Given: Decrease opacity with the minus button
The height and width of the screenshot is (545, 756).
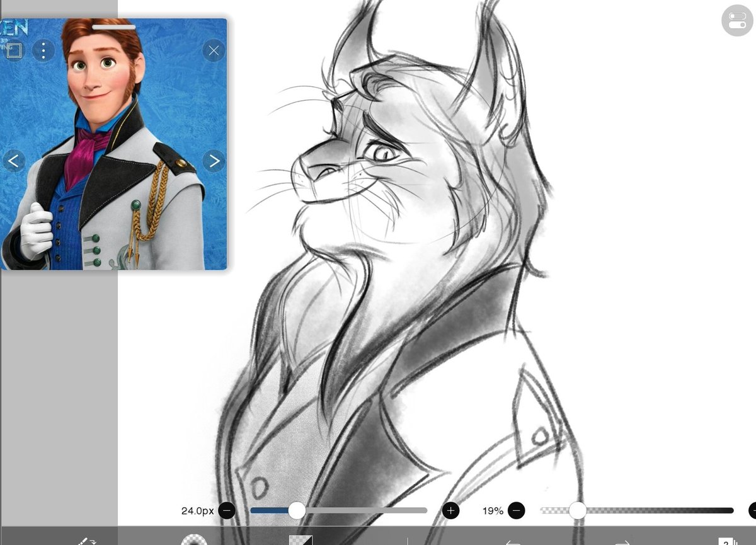Looking at the screenshot, I should tap(516, 510).
